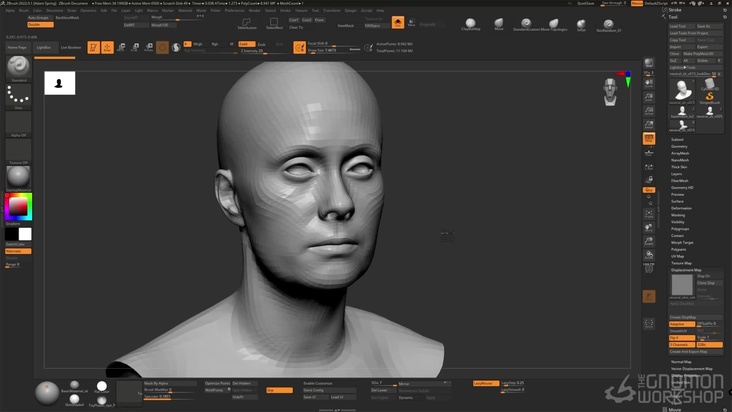Click the camera view head gizmo
This screenshot has width=732, height=412.
coord(609,91)
